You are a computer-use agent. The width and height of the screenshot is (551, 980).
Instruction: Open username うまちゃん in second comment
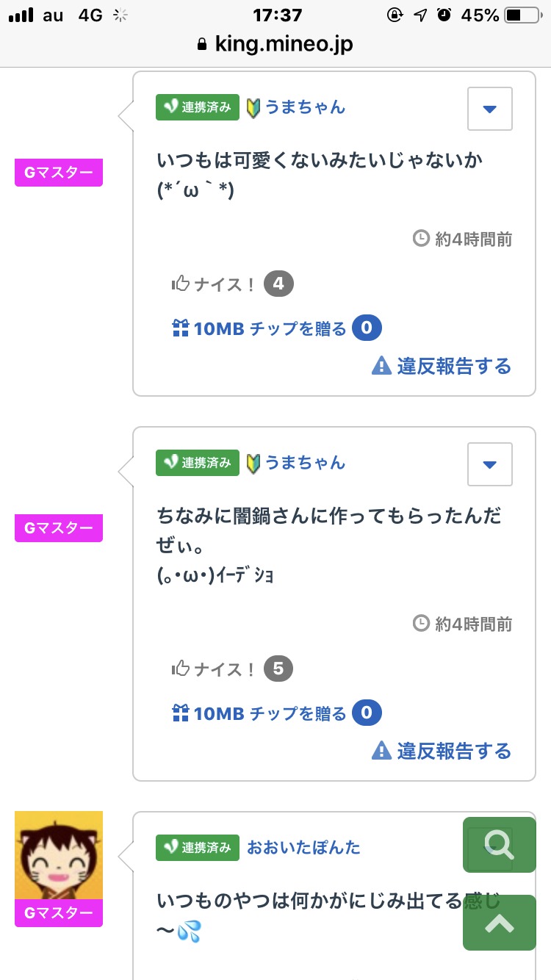pos(304,463)
